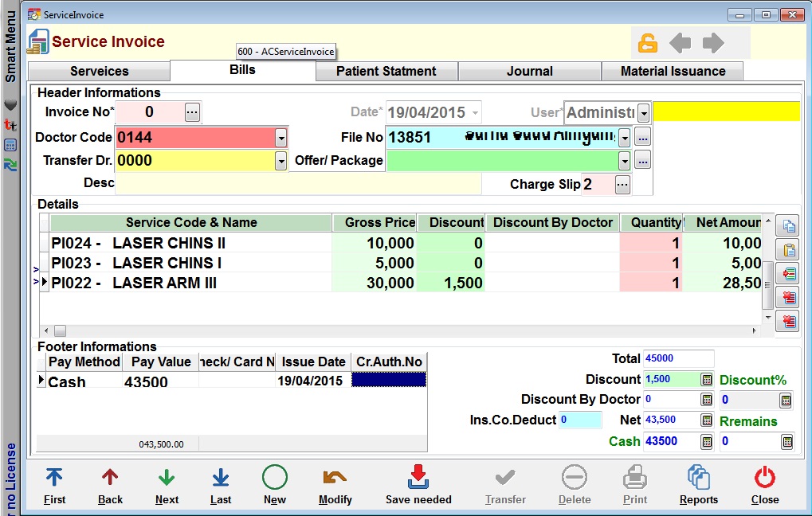Click the copy rows icon beside details grid
Image resolution: width=812 pixels, height=516 pixels.
[789, 226]
